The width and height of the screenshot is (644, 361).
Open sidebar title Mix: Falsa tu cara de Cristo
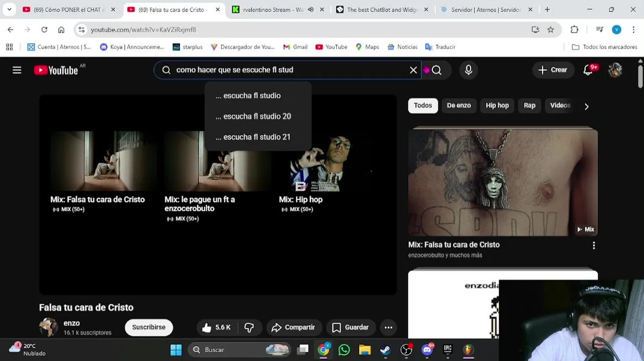(x=454, y=245)
